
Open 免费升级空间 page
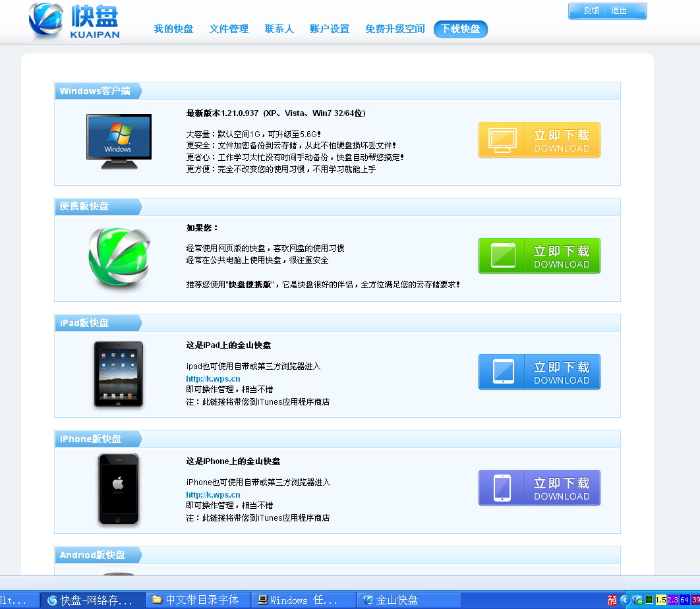coord(395,29)
